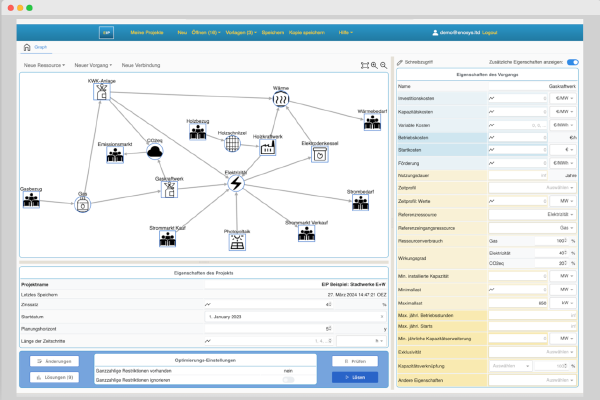Toggle Zusätzliche Eigenschaften anzeigen switch
The height and width of the screenshot is (400, 600).
click(572, 62)
